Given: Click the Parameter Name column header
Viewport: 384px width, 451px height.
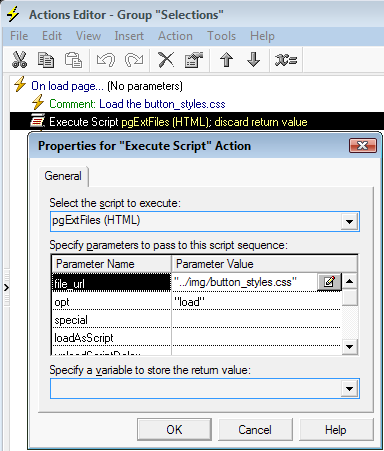Looking at the screenshot, I should pyautogui.click(x=112, y=264).
